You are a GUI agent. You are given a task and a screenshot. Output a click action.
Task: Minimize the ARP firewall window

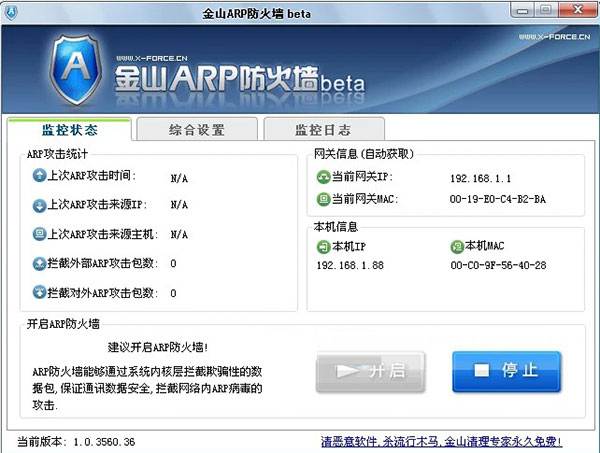coord(522,10)
